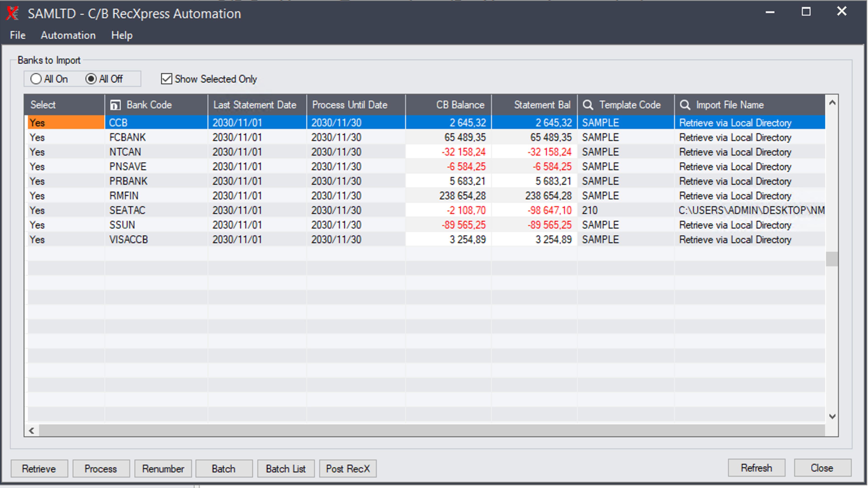Click the Post RecX button
Screen dimensions: 868x488
(348, 469)
